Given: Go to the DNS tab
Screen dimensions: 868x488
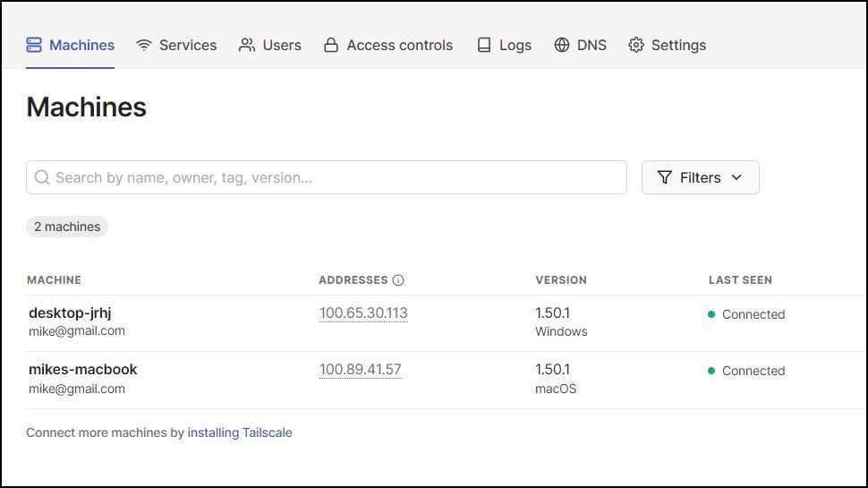Looking at the screenshot, I should pyautogui.click(x=591, y=45).
